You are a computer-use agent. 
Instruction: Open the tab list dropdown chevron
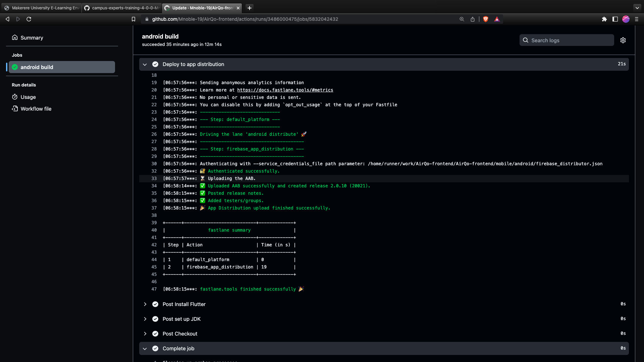(x=637, y=8)
